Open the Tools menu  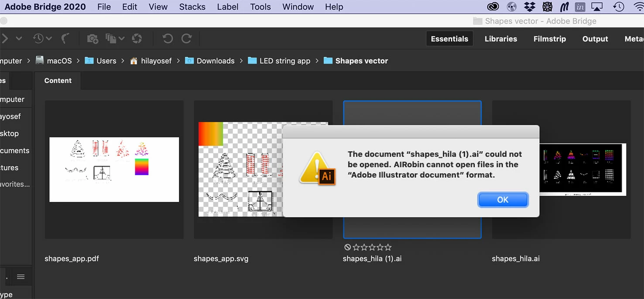click(x=260, y=7)
